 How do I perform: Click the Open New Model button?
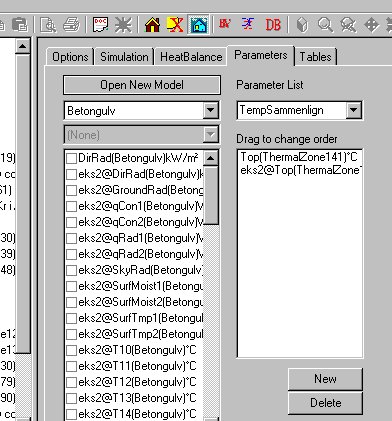click(x=142, y=85)
